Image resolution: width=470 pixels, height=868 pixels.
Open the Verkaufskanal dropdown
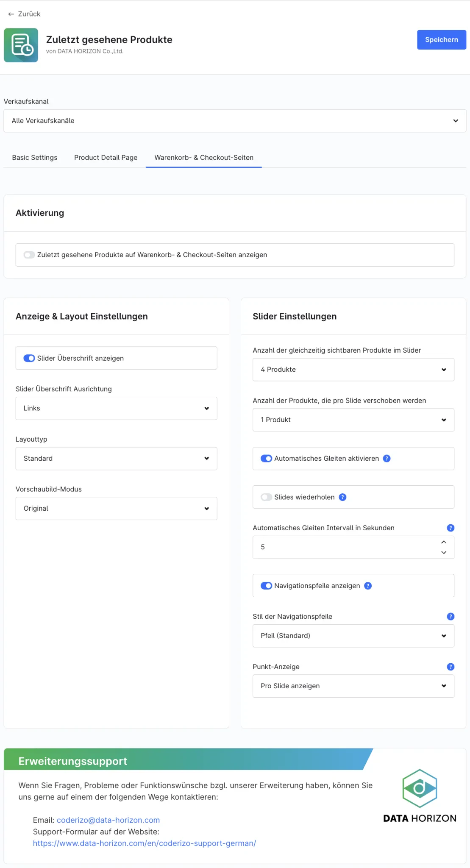235,121
